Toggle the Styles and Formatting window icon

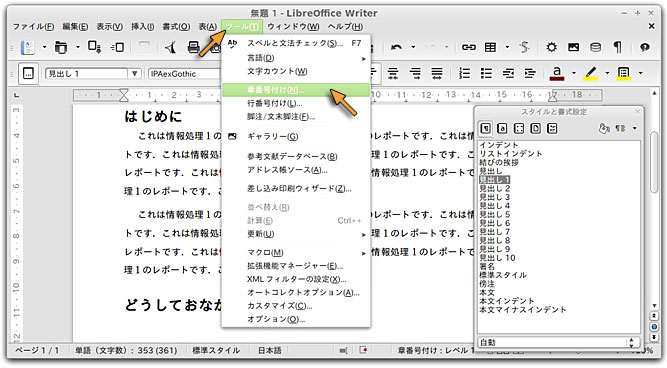29,74
